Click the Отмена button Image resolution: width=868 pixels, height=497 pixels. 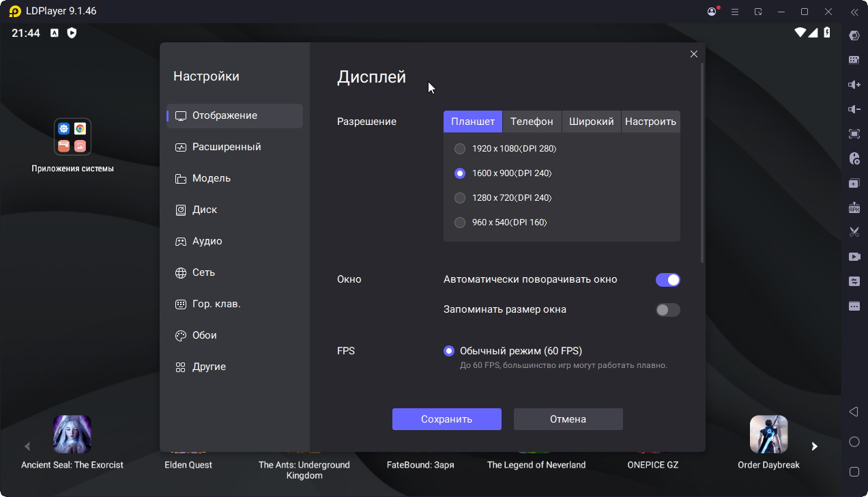[x=568, y=419]
